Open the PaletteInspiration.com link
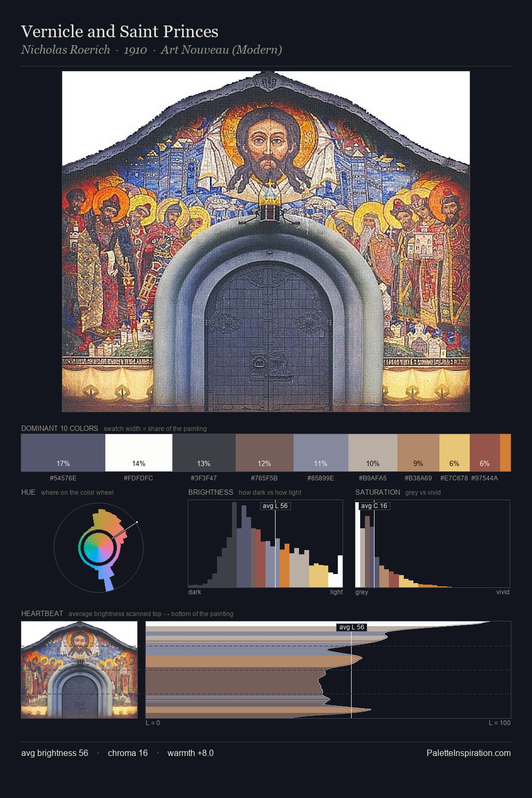 pyautogui.click(x=469, y=753)
